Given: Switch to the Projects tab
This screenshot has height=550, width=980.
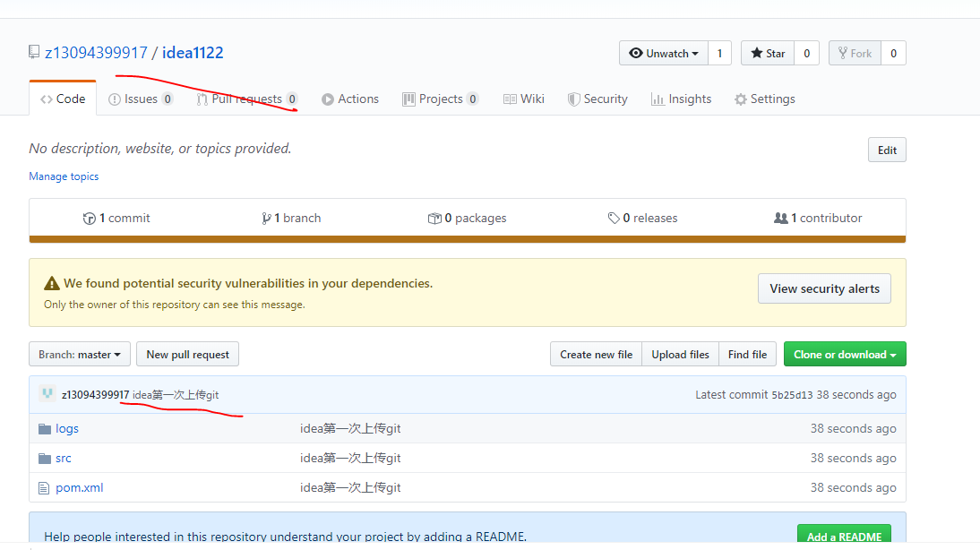Looking at the screenshot, I should click(x=441, y=99).
